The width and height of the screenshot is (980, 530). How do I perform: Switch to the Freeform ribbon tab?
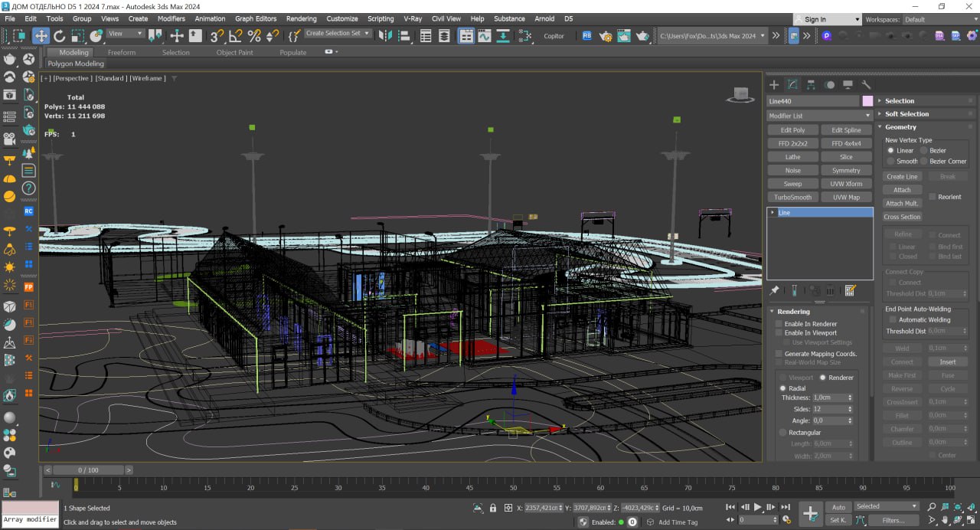pos(122,52)
